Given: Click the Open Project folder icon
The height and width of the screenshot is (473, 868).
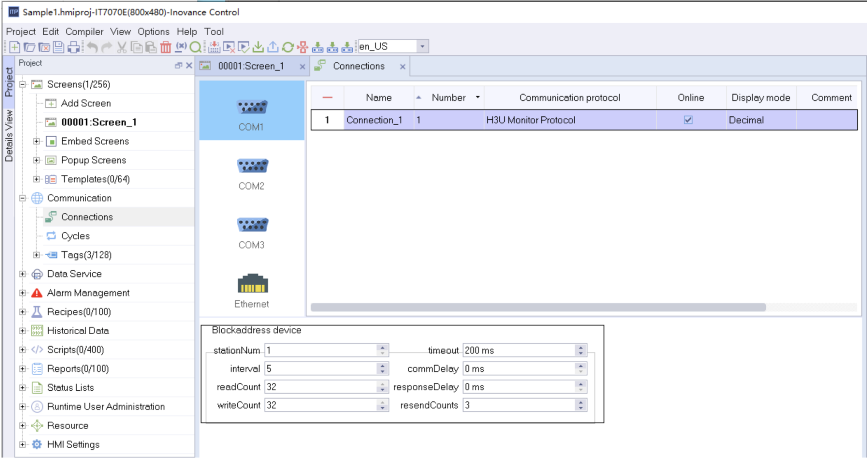Looking at the screenshot, I should pos(29,47).
